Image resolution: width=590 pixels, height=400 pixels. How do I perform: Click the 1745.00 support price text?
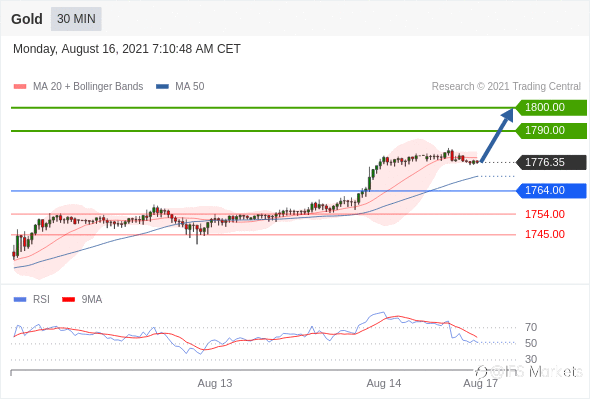(x=545, y=234)
